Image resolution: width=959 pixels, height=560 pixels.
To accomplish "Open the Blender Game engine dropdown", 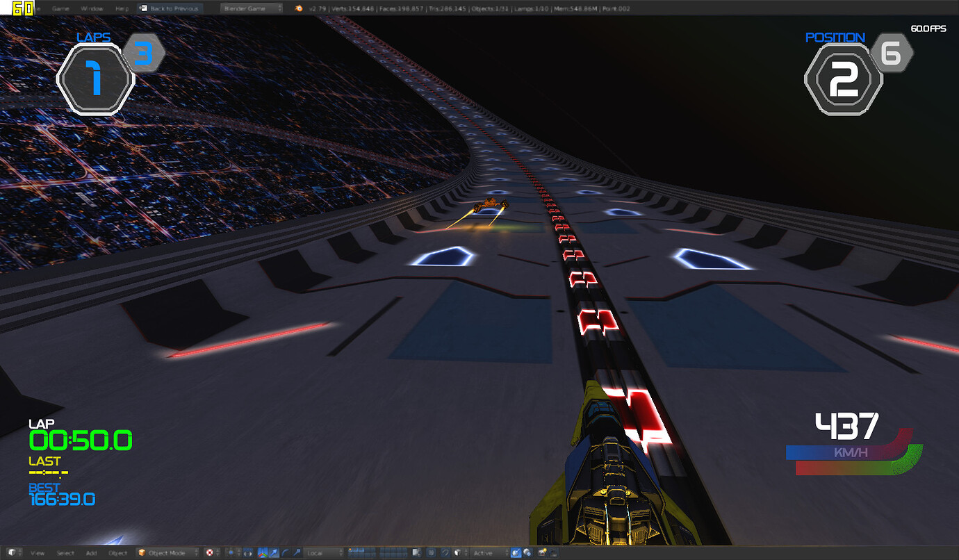I will [252, 8].
